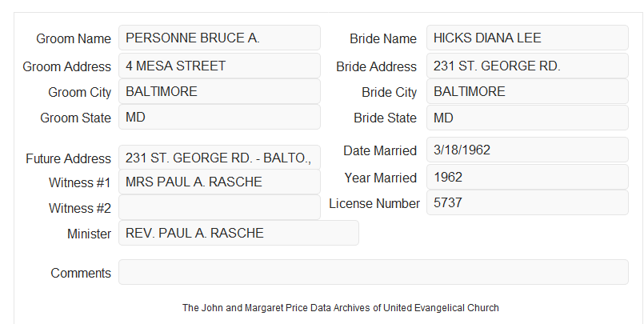
Task: Click the Comments label
Action: [x=81, y=273]
